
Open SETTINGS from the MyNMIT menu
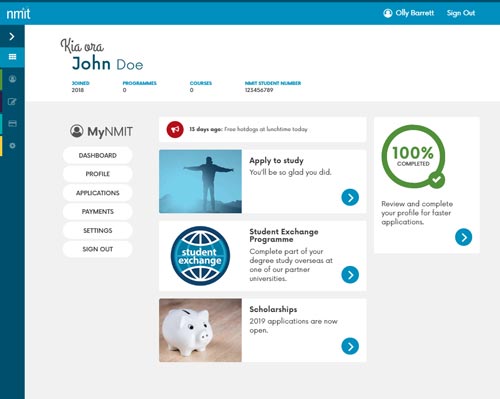coord(98,230)
